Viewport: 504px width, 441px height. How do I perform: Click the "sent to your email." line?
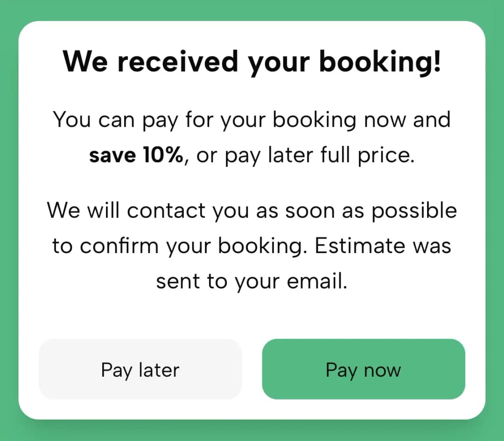click(252, 281)
